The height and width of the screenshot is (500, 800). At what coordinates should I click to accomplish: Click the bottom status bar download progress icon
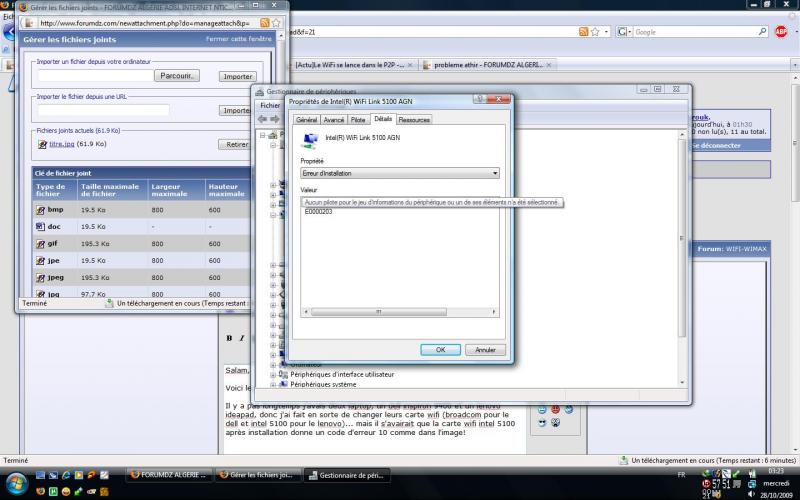pyautogui.click(x=623, y=460)
